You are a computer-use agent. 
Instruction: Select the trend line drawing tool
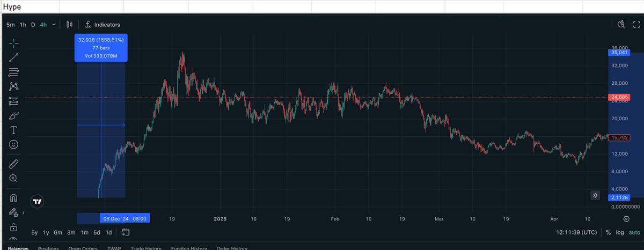(13, 57)
